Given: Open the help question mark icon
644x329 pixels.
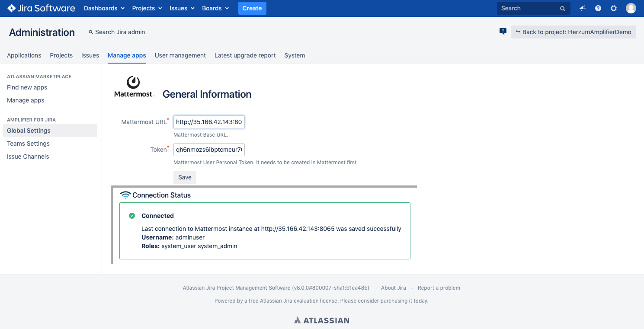Looking at the screenshot, I should [598, 8].
